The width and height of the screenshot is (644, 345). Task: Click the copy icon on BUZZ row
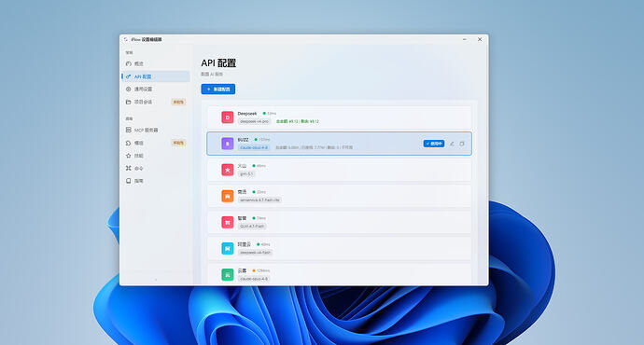(462, 144)
